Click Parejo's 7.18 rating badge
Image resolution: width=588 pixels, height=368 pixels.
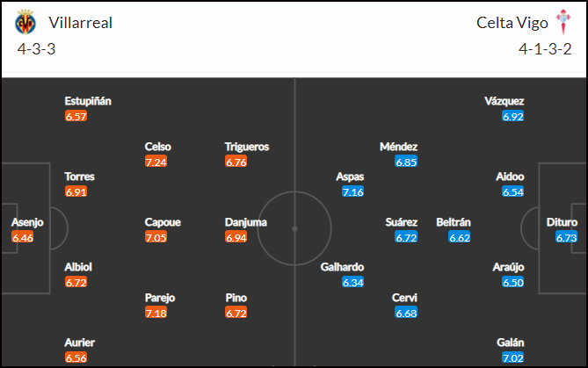[156, 313]
